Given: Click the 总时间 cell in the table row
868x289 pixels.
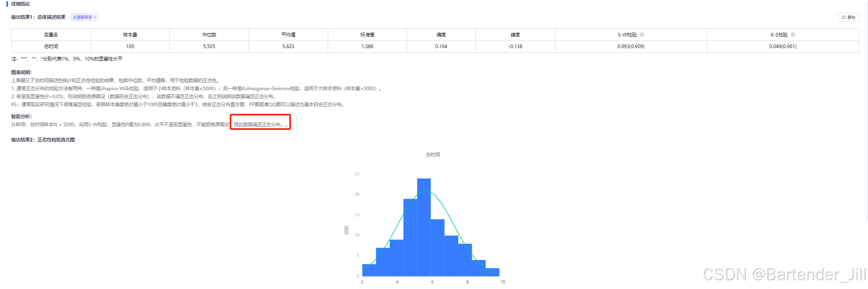Looking at the screenshot, I should 51,46.
